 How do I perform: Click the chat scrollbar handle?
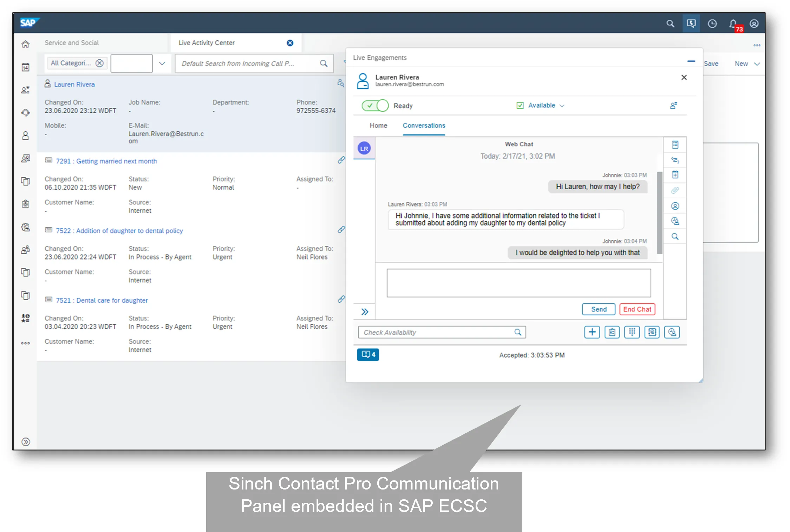[x=660, y=212]
